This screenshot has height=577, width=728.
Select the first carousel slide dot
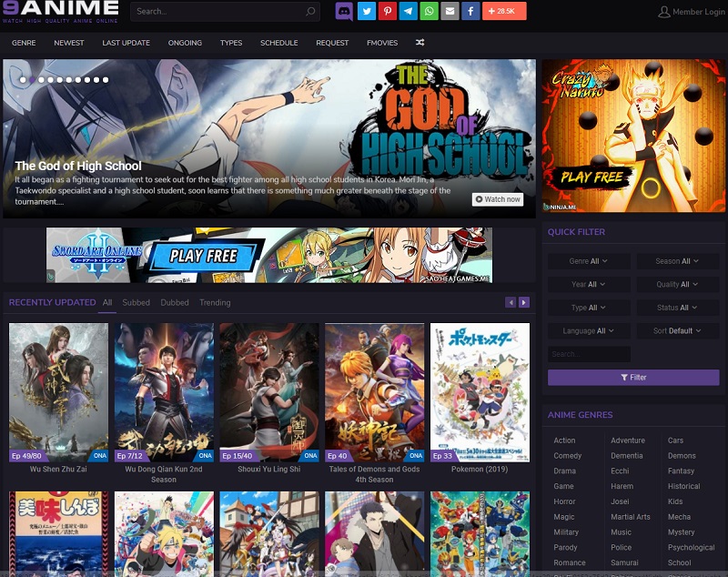[x=23, y=80]
